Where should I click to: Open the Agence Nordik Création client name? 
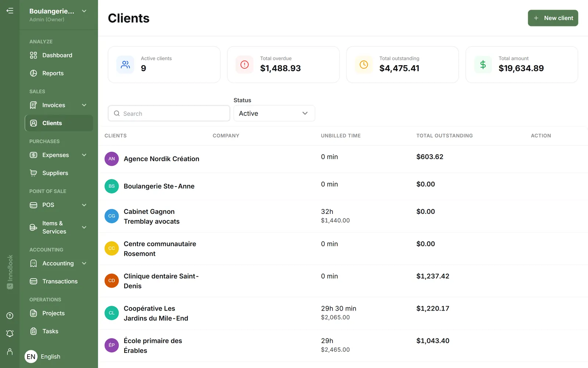point(161,159)
